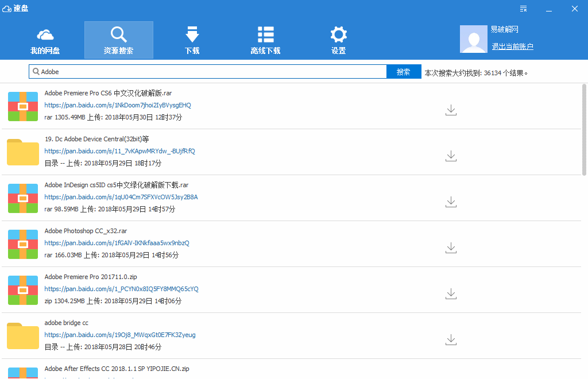
Task: Click info line 目录 2018年05月28日 20时46分
Action: (103, 347)
